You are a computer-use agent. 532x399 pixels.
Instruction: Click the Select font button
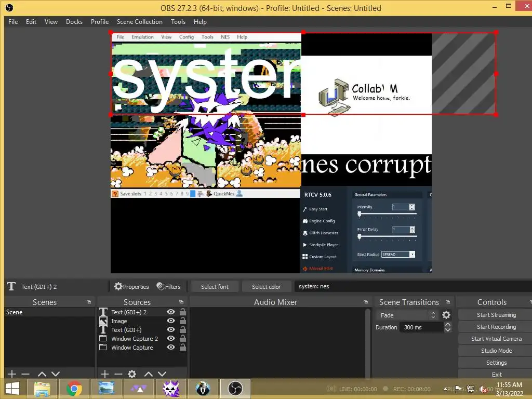pyautogui.click(x=215, y=287)
